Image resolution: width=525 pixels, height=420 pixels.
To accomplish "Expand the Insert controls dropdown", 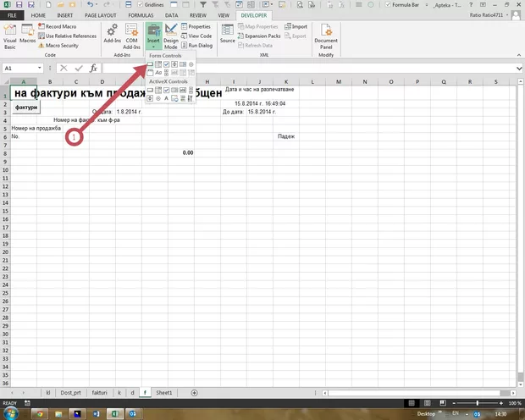I will pyautogui.click(x=153, y=41).
